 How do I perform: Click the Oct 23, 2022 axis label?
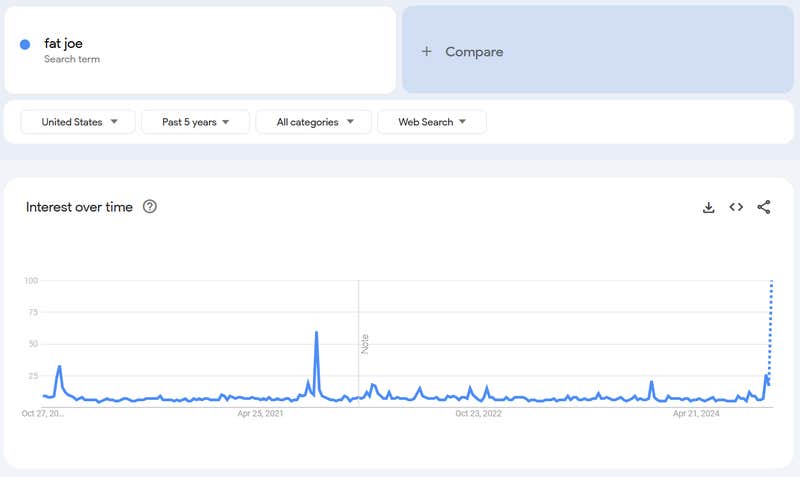tap(477, 412)
